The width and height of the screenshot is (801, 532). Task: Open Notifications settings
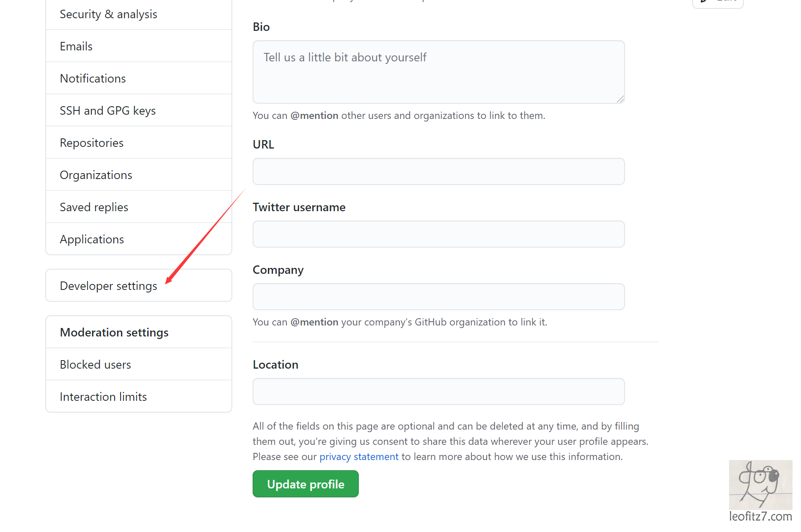coord(93,79)
